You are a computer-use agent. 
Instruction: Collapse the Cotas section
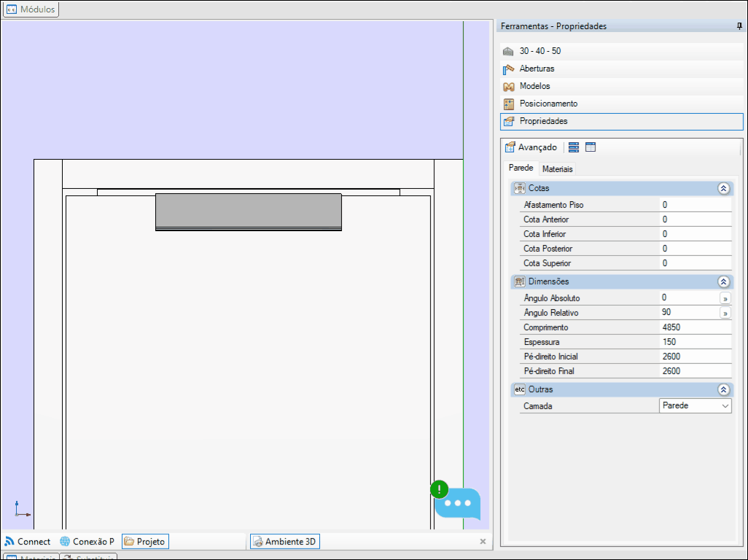(723, 188)
